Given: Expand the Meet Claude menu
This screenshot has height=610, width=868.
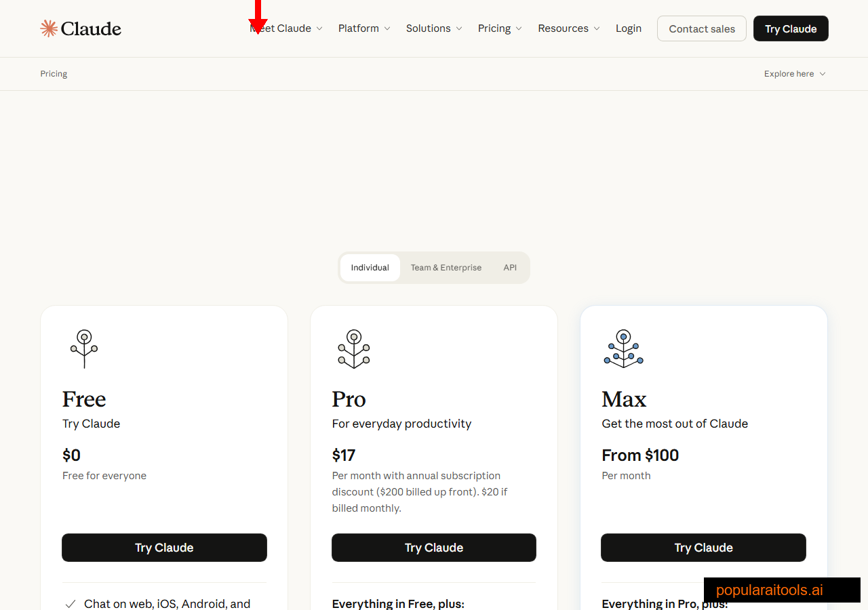Looking at the screenshot, I should [285, 28].
